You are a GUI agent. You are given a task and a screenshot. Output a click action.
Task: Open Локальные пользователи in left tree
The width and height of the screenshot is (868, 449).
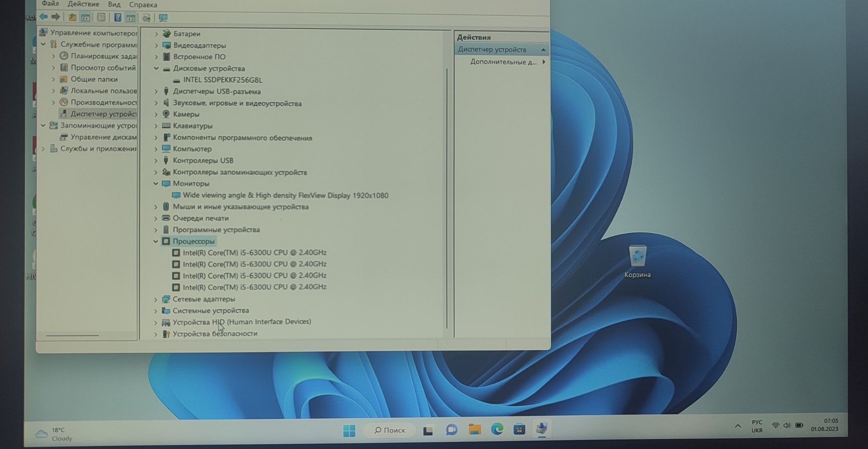104,91
